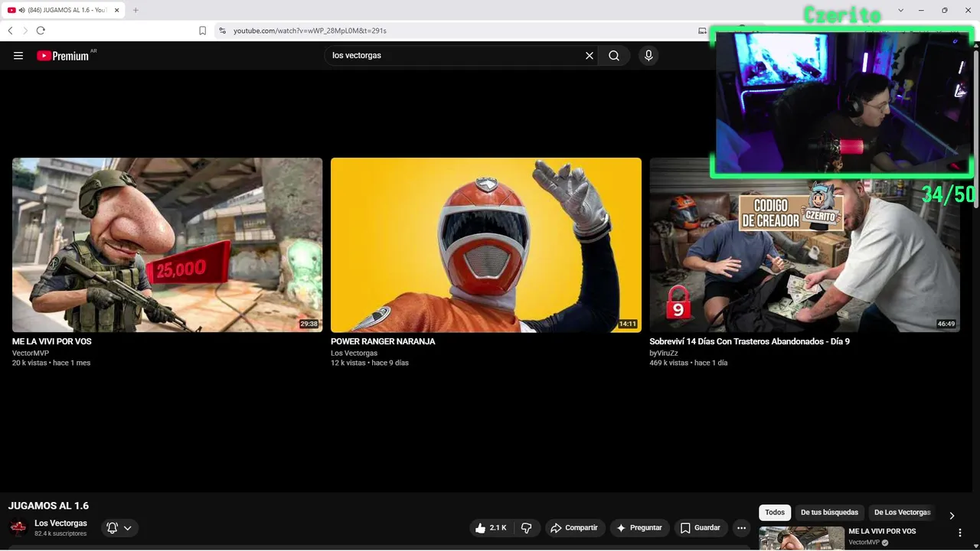The image size is (980, 551).
Task: Visit the Los Vectorgas channel name link
Action: (60, 523)
